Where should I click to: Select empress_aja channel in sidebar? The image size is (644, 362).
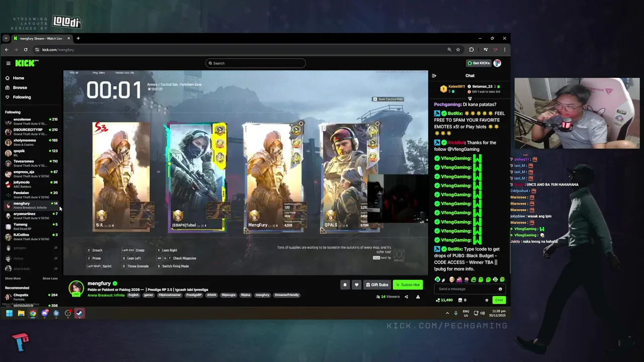pos(31,174)
